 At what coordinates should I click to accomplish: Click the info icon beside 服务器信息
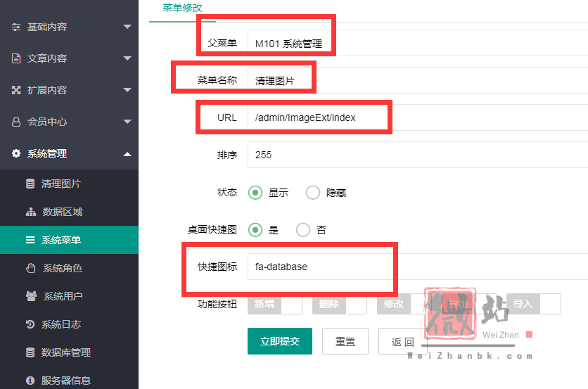click(30, 381)
